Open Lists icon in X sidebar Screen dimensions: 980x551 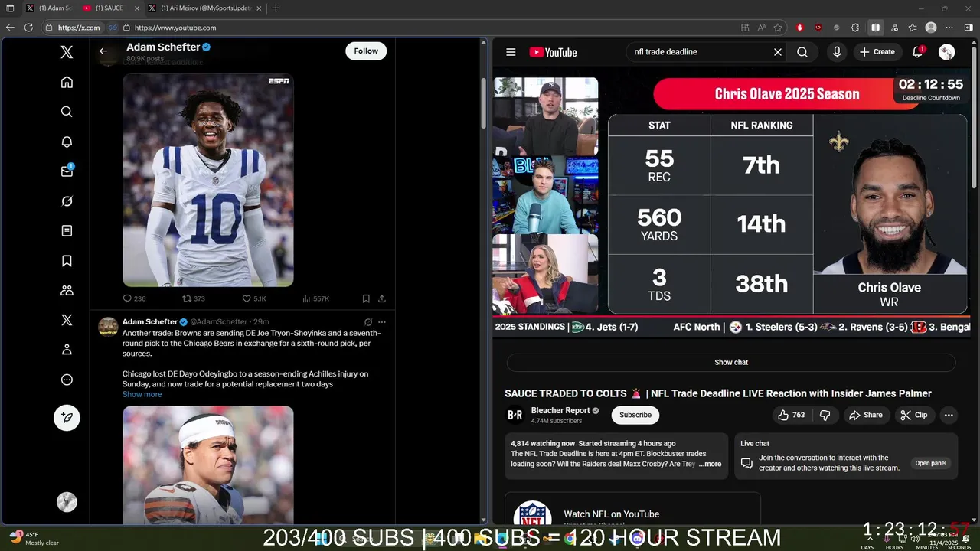click(x=67, y=230)
